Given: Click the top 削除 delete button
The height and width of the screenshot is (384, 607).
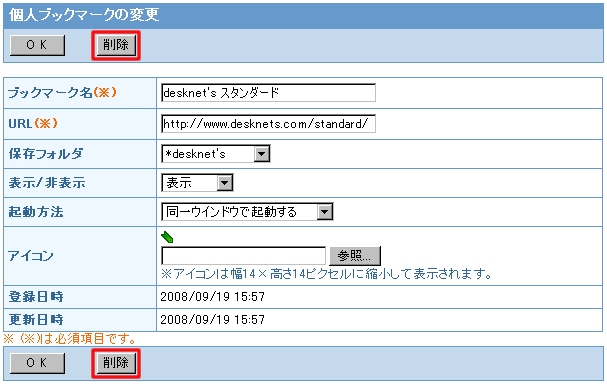Looking at the screenshot, I should pyautogui.click(x=116, y=45).
